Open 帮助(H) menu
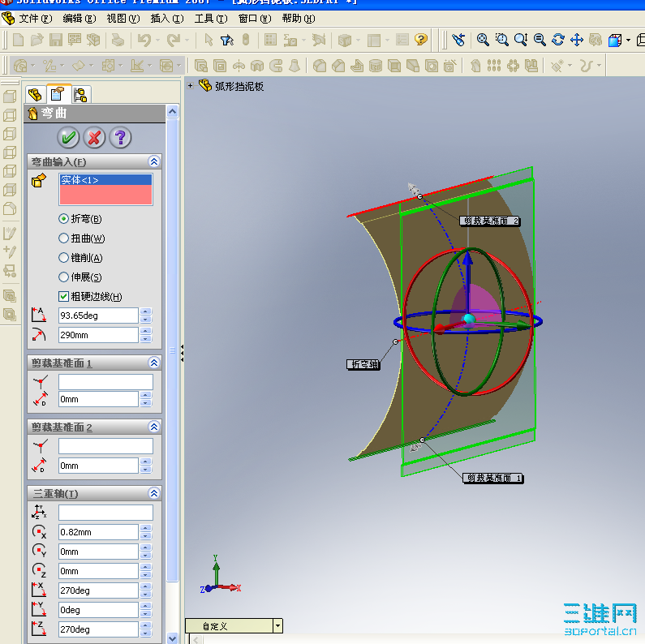 point(299,19)
